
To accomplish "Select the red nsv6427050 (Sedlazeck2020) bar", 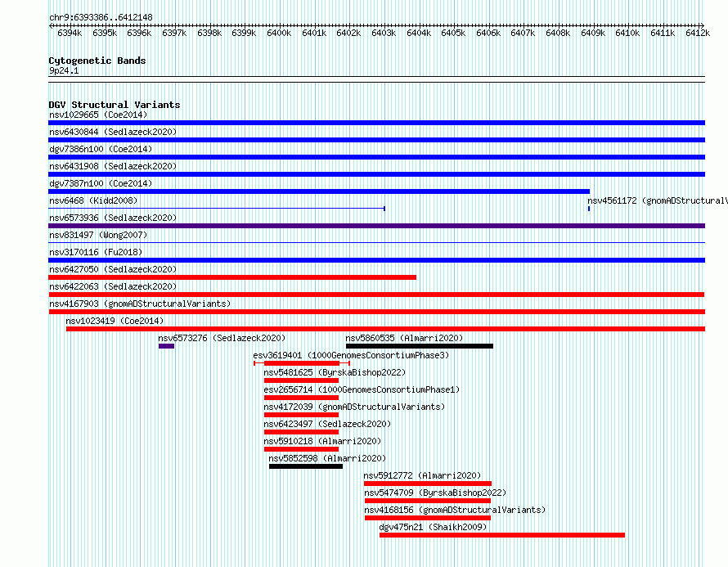I will [x=232, y=277].
